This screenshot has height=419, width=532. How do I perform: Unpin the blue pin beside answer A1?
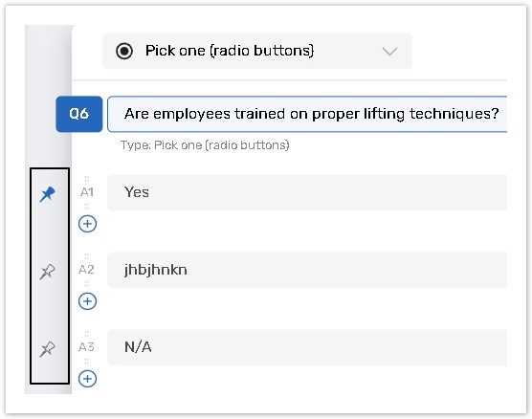click(47, 194)
